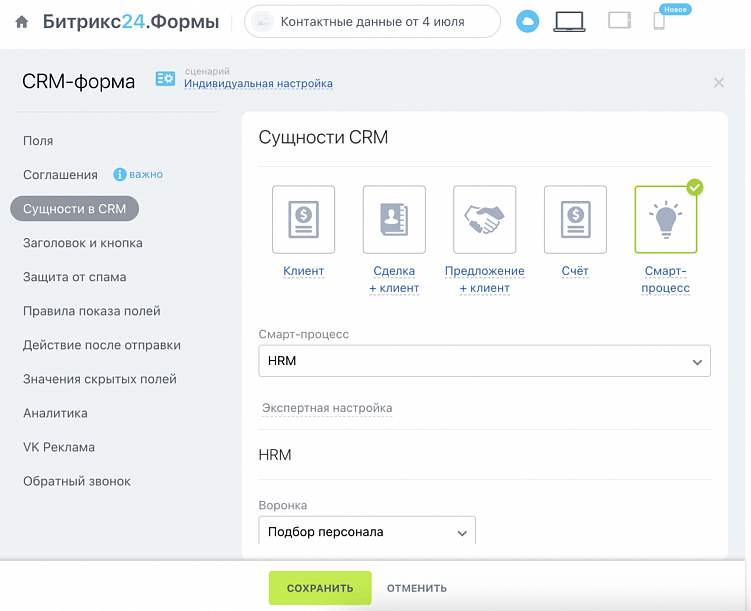This screenshot has height=611, width=751.
Task: Select the Сделка + клиент entity tile
Action: click(394, 219)
